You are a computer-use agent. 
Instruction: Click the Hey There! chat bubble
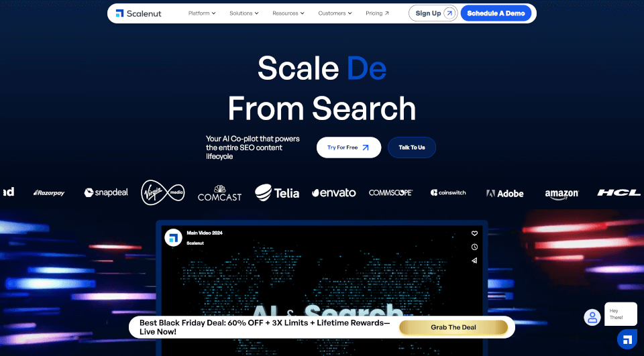621,314
